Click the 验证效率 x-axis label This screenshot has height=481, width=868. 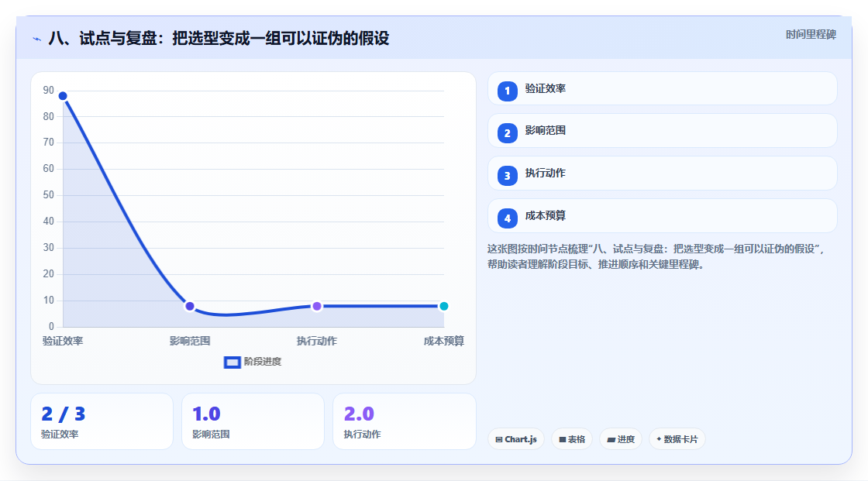pos(63,341)
